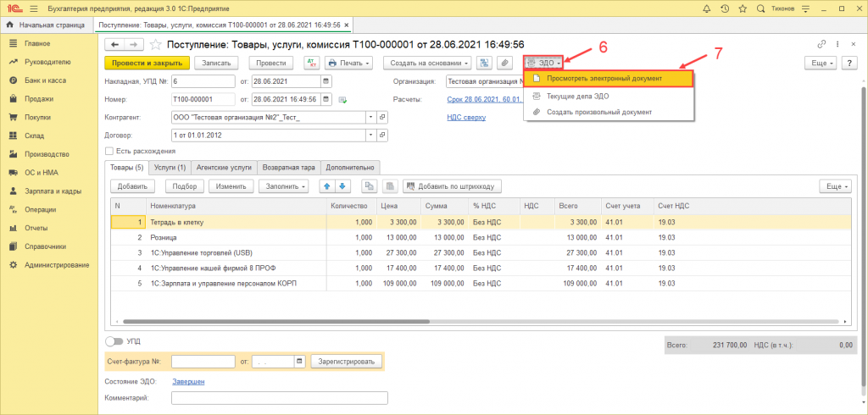Copy link to document icon

click(x=821, y=45)
